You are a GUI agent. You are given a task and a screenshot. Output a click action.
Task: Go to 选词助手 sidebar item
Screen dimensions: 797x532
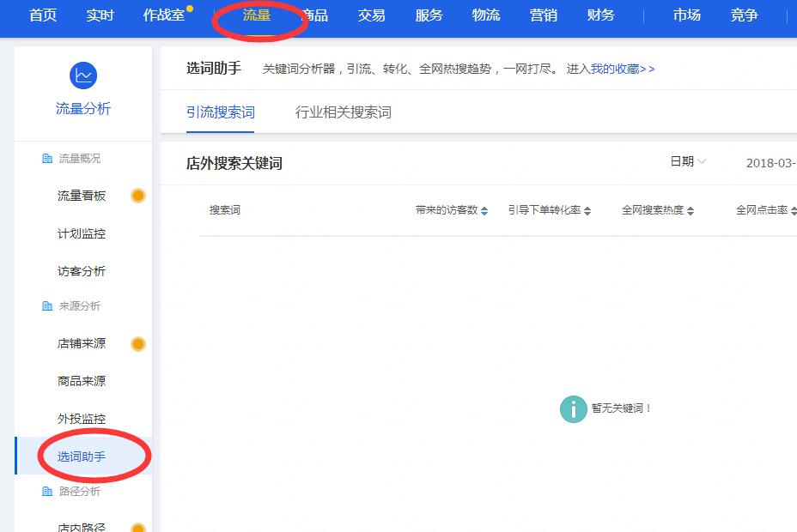(82, 456)
